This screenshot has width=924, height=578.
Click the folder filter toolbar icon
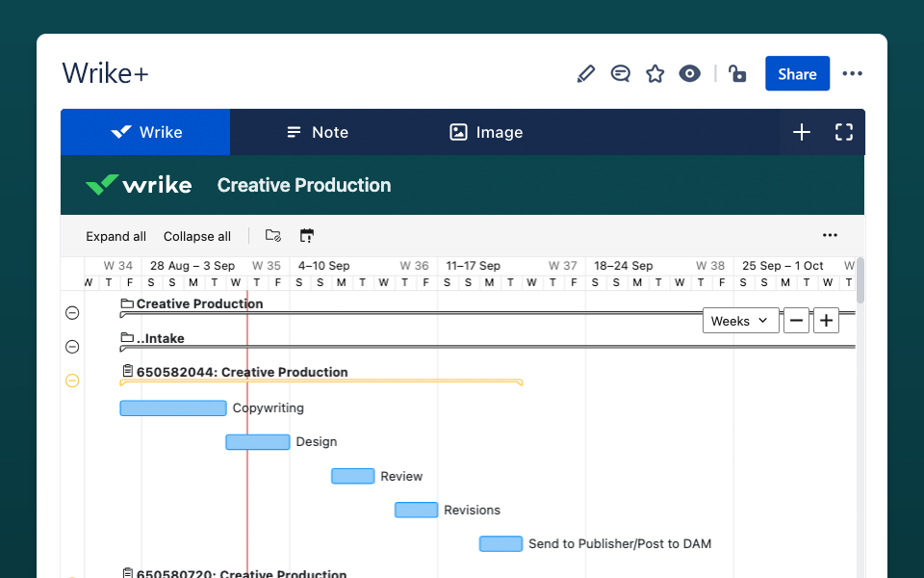click(x=272, y=236)
